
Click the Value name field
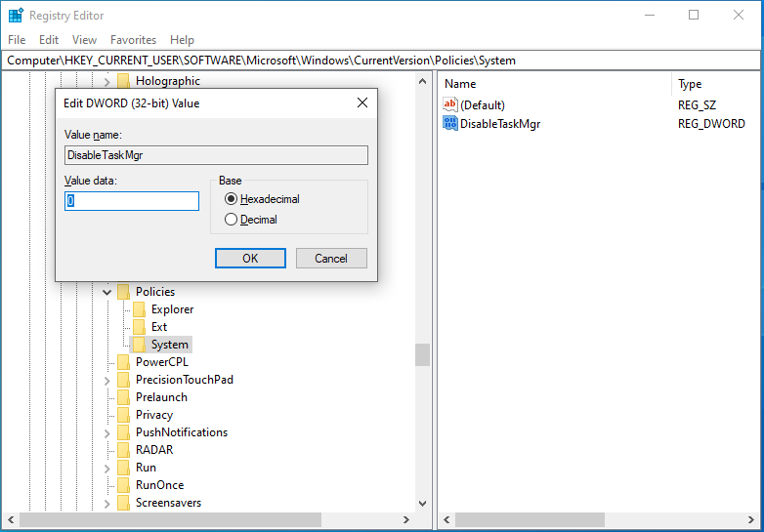(x=216, y=155)
